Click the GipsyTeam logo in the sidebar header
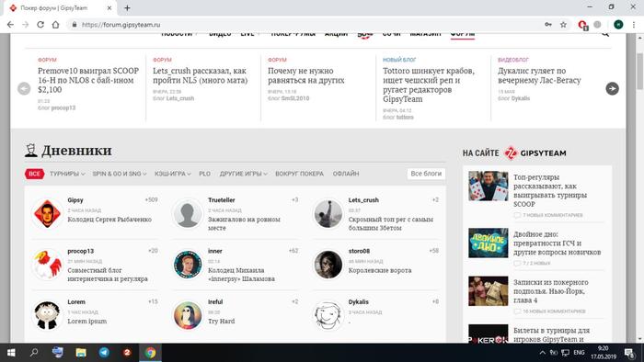The image size is (644, 362). (x=535, y=153)
